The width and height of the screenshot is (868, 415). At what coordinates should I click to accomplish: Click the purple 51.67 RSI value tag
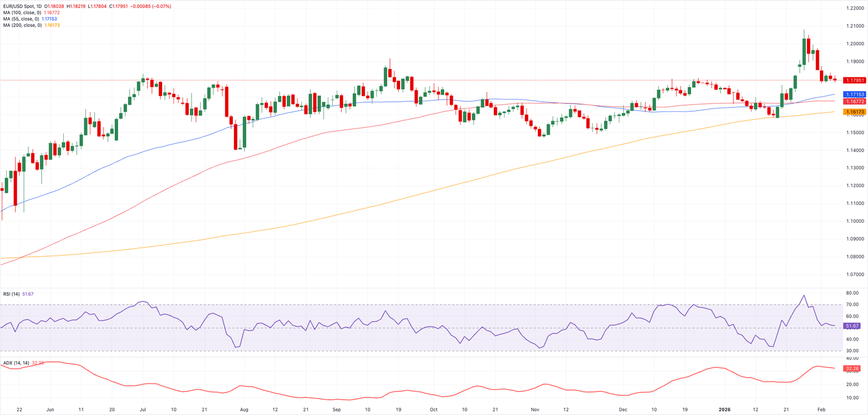[852, 326]
